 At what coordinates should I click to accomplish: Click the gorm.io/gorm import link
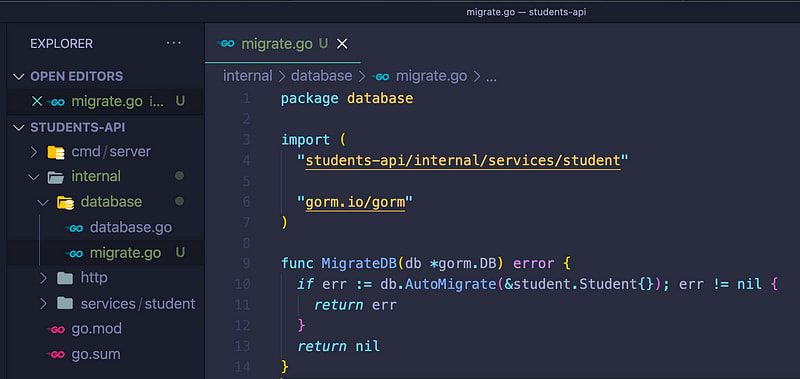[x=355, y=203]
